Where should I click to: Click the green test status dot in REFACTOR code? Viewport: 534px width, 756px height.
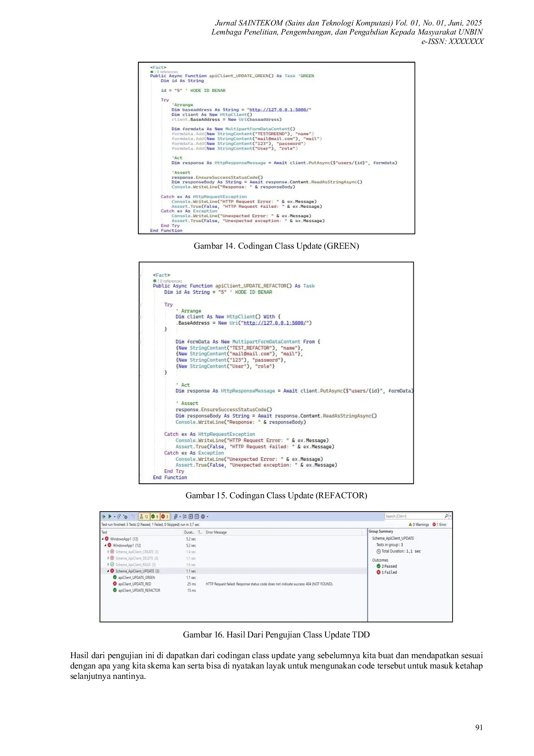click(155, 281)
